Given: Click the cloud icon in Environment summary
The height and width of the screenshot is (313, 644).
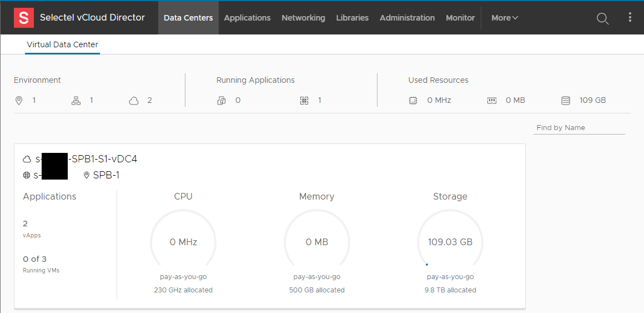Looking at the screenshot, I should coord(134,101).
